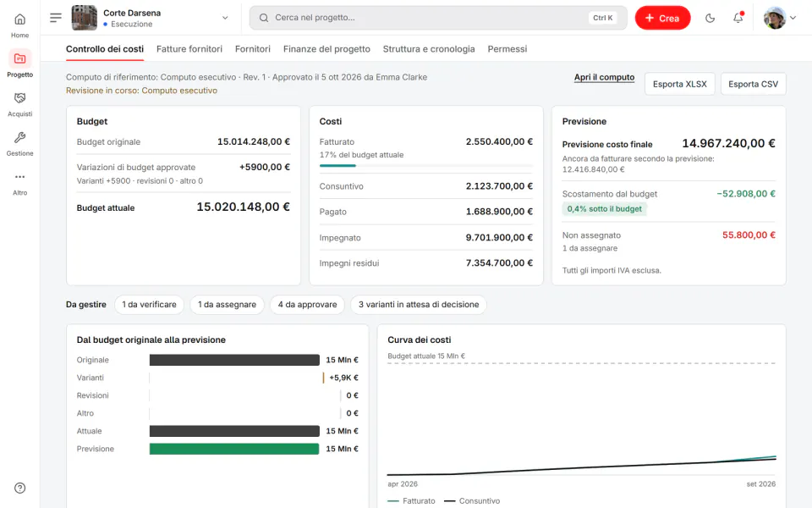Click Consuntivo amount 2.123.700,00 €
The height and width of the screenshot is (508, 812).
pos(499,186)
